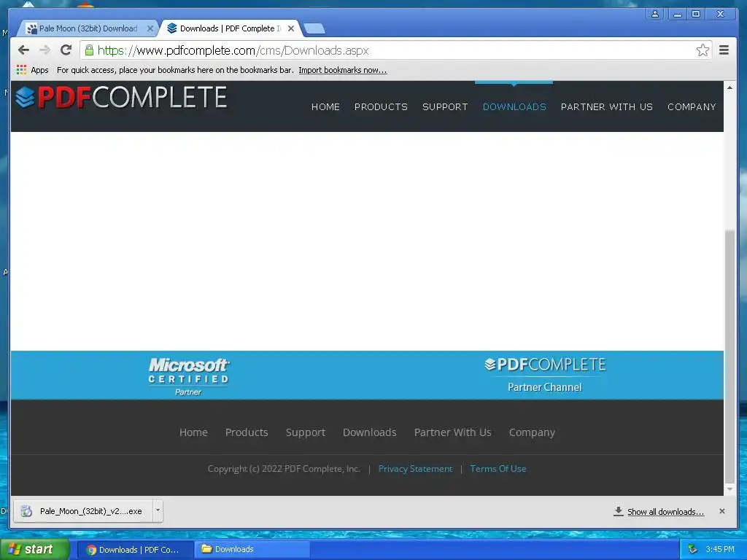Open the Chrome hamburger menu
The image size is (747, 560).
(x=724, y=50)
